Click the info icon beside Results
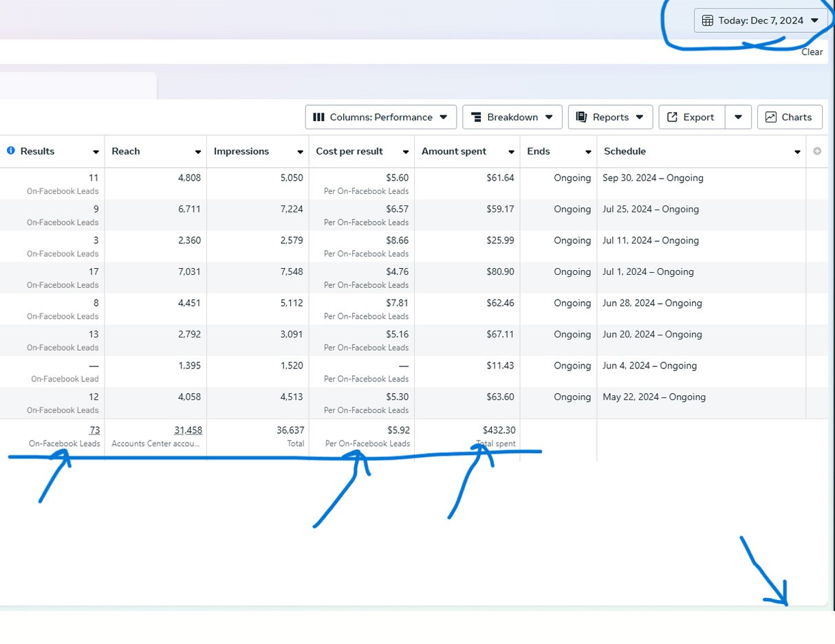Screen dimensions: 835x644 click(11, 151)
